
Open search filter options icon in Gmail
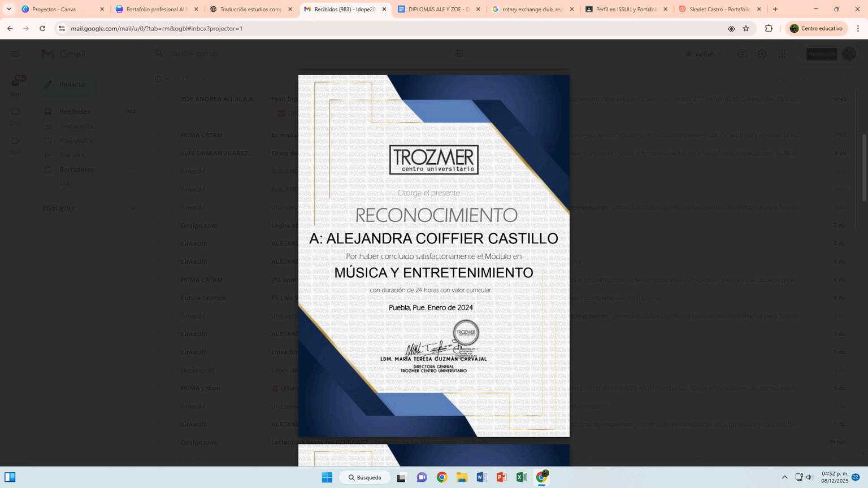point(459,54)
